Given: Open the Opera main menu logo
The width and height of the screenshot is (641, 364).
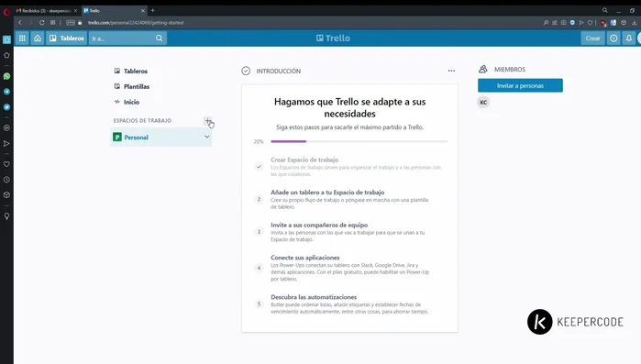Looking at the screenshot, I should (6, 12).
